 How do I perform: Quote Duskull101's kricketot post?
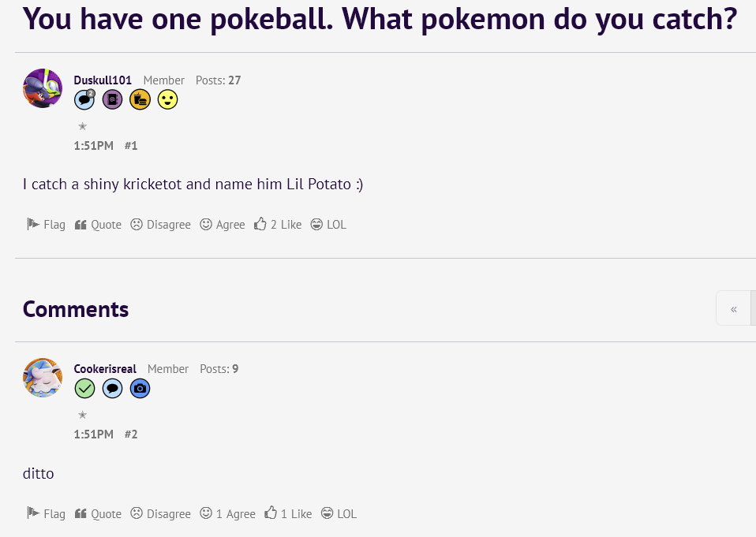98,225
